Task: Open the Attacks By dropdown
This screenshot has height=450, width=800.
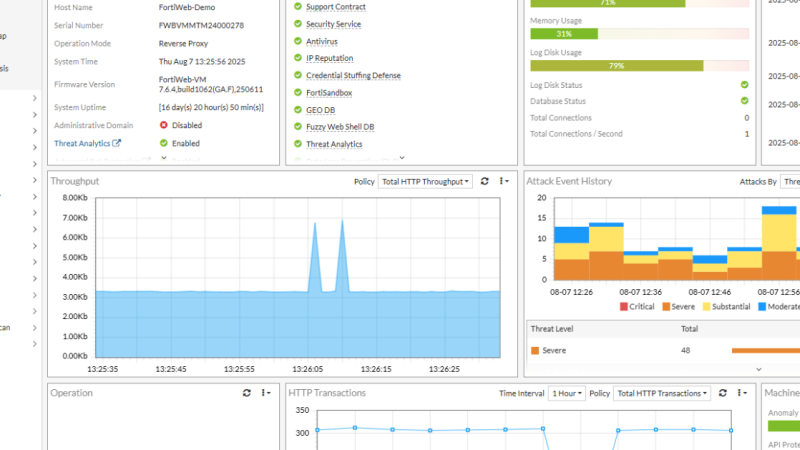Action: click(790, 182)
